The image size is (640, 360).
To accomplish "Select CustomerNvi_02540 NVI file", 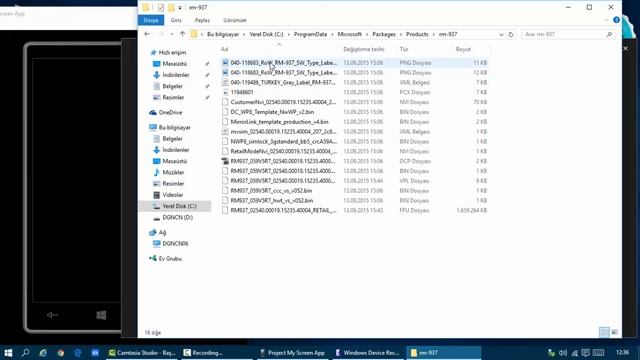I will pyautogui.click(x=354, y=102).
